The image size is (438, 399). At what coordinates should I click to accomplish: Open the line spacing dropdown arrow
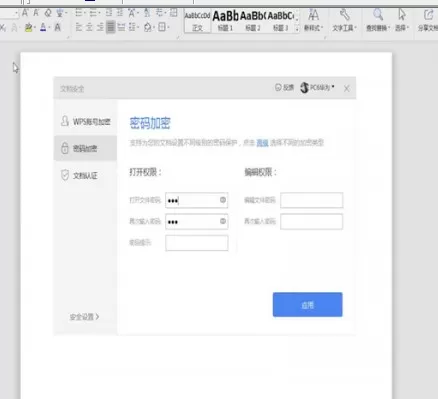(x=138, y=27)
